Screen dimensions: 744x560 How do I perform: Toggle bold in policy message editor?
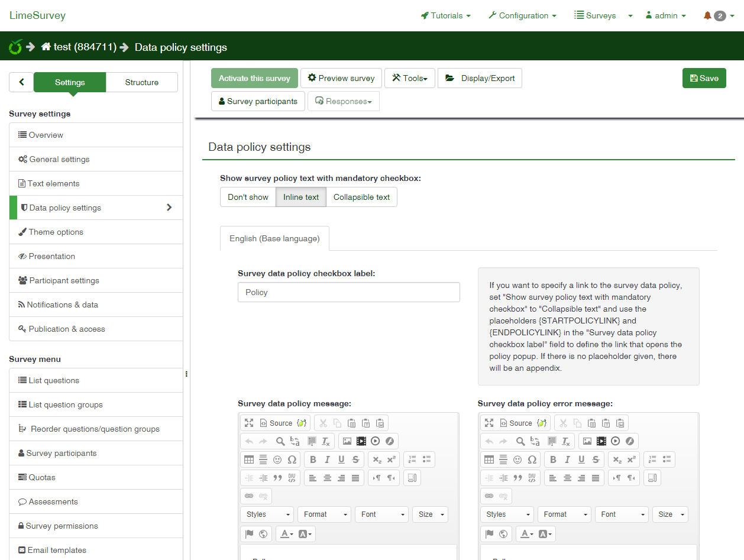(x=313, y=459)
